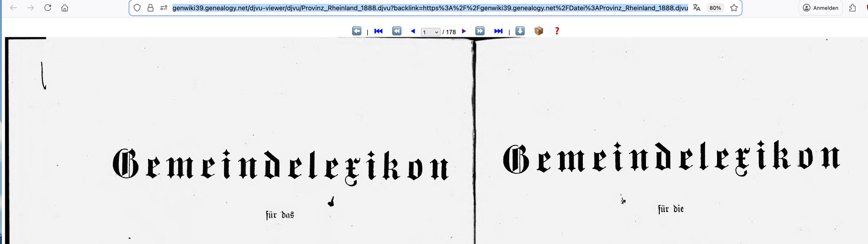Viewport: 868px width, 244px height.
Task: View site security info via padlock
Action: point(150,8)
